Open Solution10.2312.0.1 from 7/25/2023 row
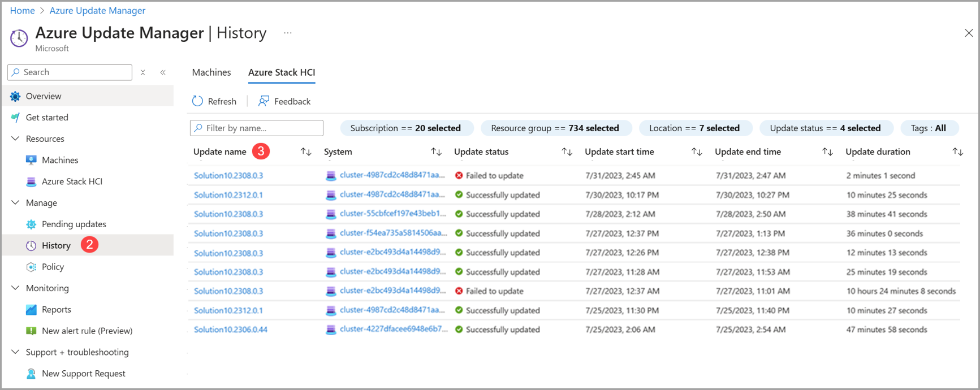This screenshot has height=390, width=980. point(228,310)
